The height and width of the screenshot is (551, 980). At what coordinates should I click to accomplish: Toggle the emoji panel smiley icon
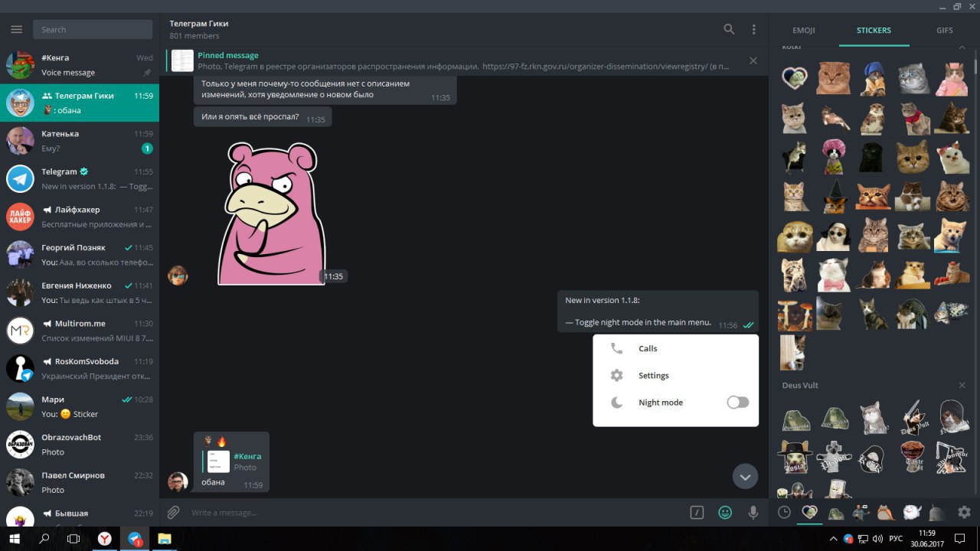click(725, 513)
